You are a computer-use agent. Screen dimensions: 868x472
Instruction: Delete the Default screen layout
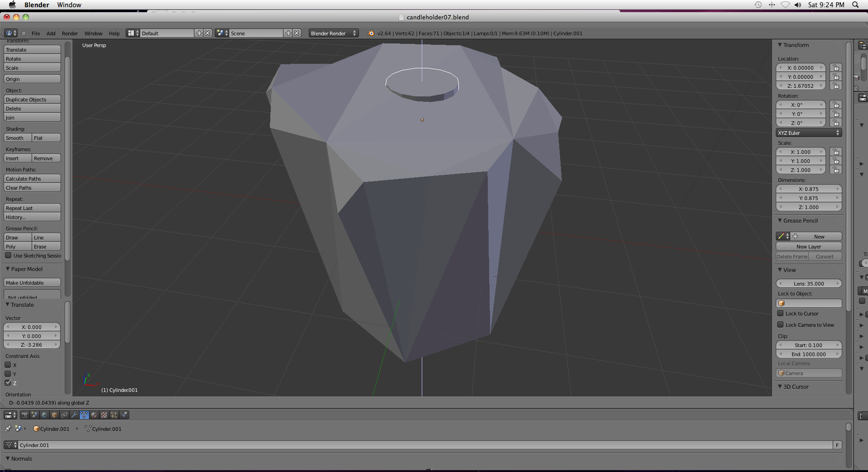pos(208,33)
